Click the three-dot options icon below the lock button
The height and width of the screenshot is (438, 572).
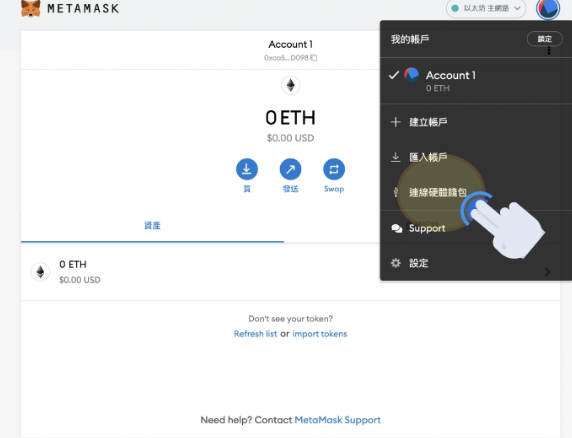(549, 51)
